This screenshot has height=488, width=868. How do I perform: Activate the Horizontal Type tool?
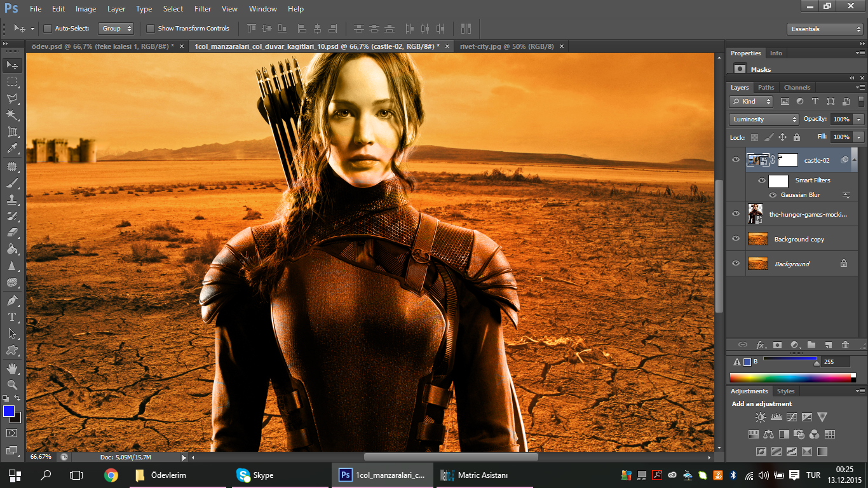(12, 316)
